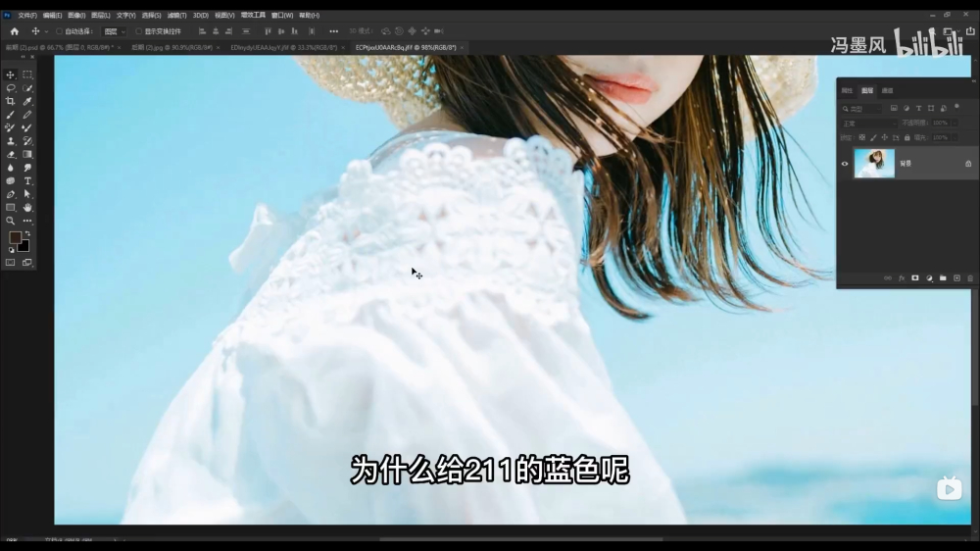Toggle lock all padlock icon

[x=906, y=137]
